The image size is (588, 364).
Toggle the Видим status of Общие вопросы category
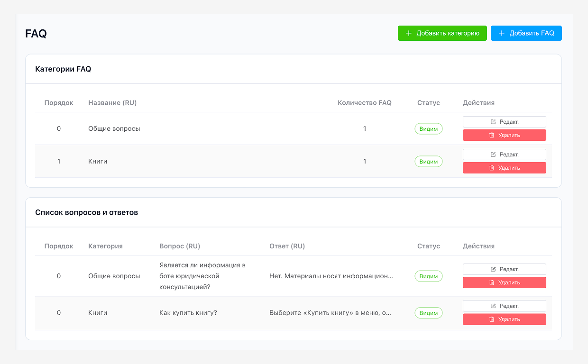pos(429,129)
